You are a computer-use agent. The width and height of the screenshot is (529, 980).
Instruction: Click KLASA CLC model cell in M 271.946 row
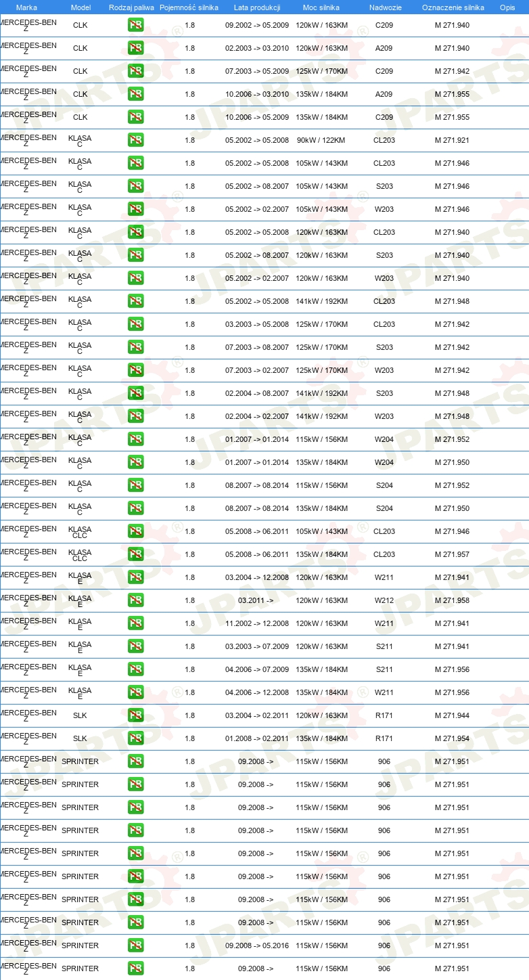pos(80,533)
